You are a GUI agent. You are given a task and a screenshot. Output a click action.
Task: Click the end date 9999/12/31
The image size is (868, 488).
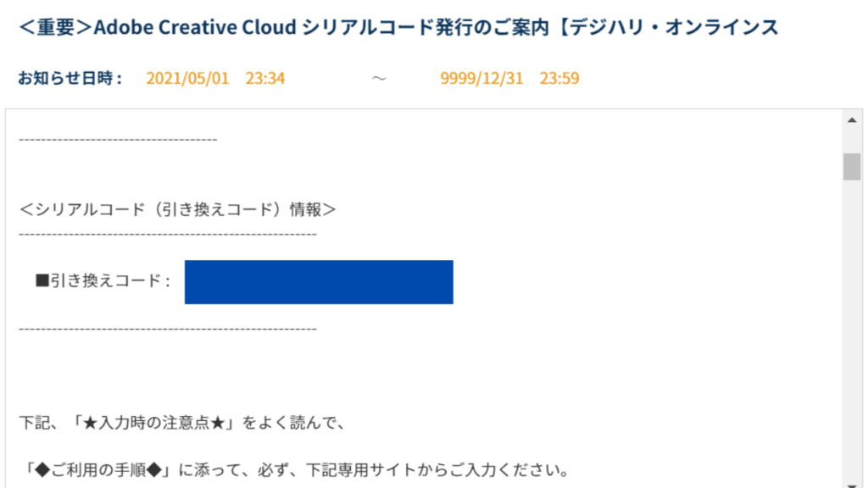tap(481, 78)
